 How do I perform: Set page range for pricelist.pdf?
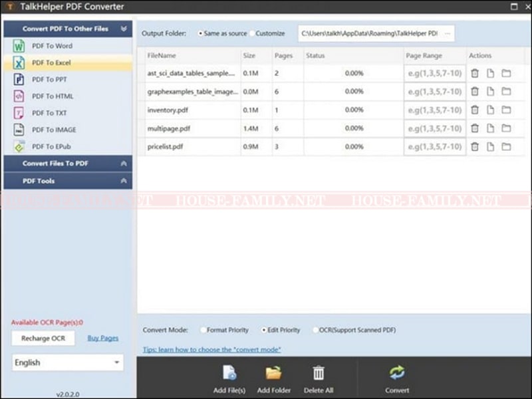pos(435,146)
